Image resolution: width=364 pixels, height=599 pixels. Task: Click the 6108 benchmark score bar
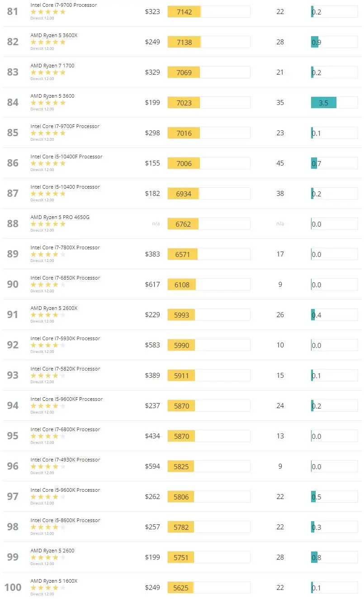[x=182, y=285]
